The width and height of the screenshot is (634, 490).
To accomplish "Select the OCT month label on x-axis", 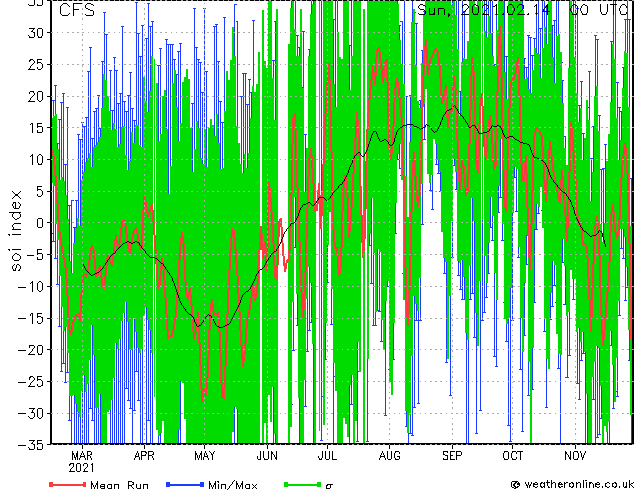I will [513, 456].
